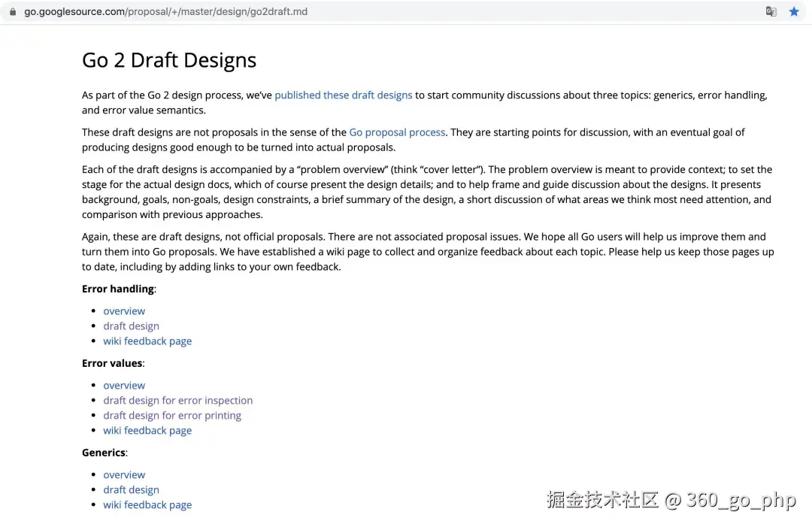The height and width of the screenshot is (527, 812).
Task: Visit the Error values wiki feedback page
Action: (x=147, y=431)
